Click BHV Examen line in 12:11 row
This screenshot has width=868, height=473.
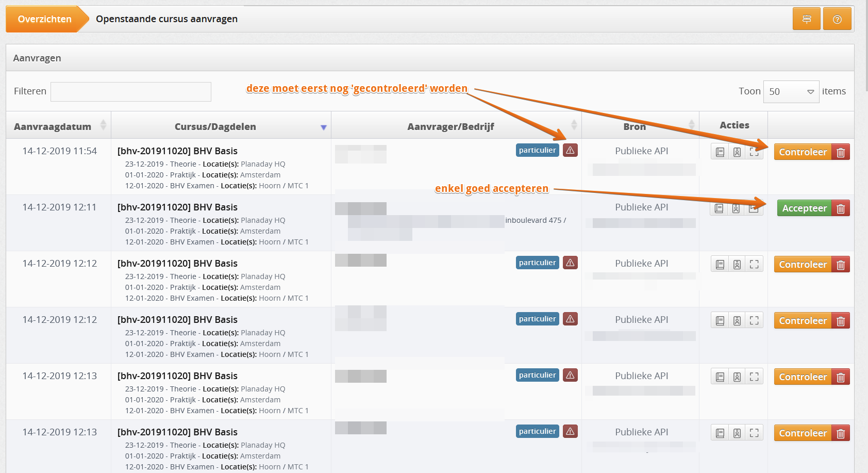pyautogui.click(x=217, y=242)
